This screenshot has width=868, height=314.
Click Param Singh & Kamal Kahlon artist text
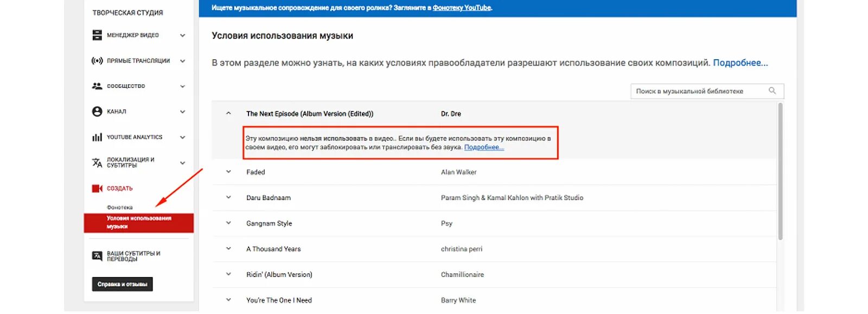pos(512,197)
